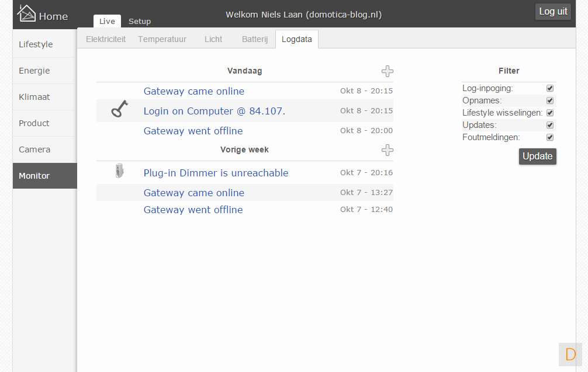Switch to the Setup tab
The image size is (588, 372).
(140, 22)
